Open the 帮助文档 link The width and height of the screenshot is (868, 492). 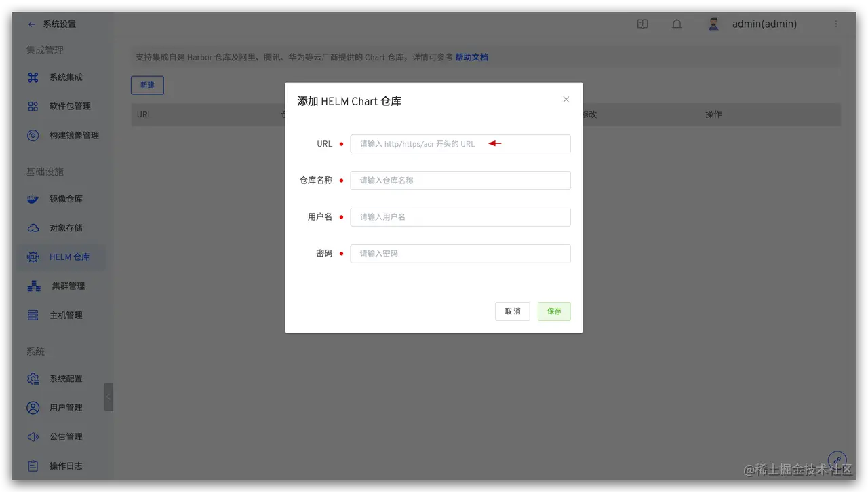coord(471,58)
